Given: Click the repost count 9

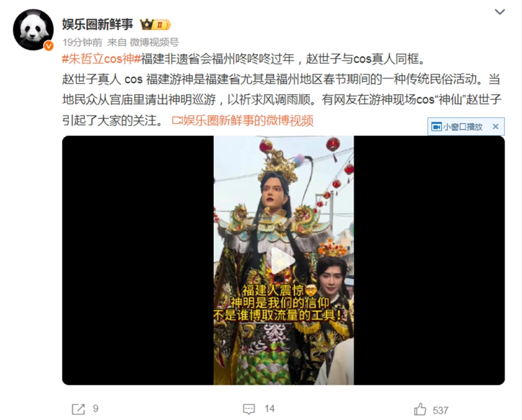Looking at the screenshot, I should [x=96, y=409].
